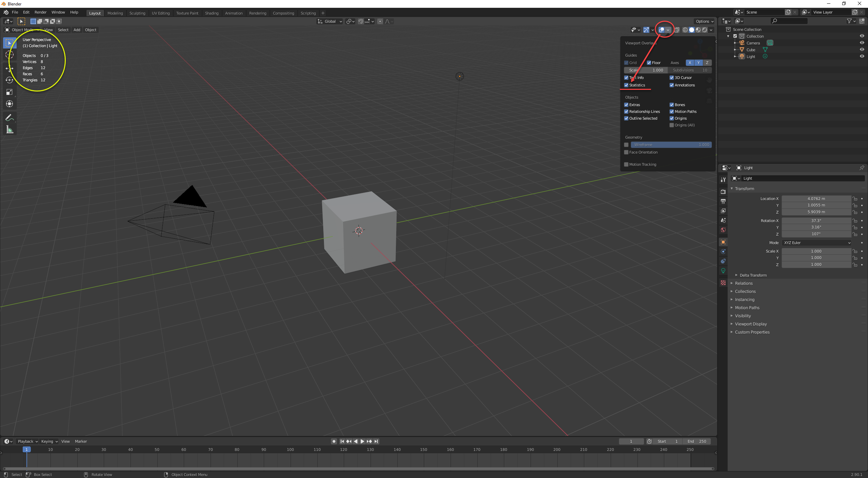868x478 pixels.
Task: Open the Texture properties tab
Action: pyautogui.click(x=723, y=283)
